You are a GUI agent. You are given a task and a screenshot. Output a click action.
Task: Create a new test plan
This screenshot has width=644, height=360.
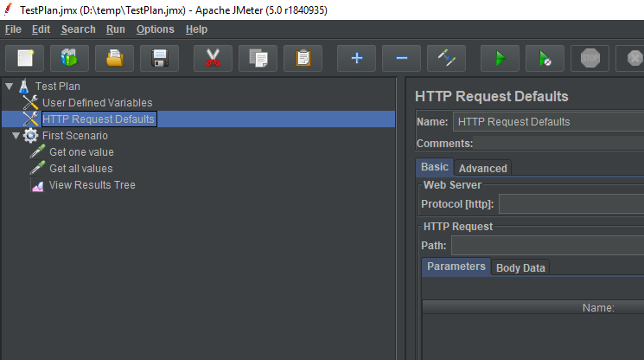25,58
